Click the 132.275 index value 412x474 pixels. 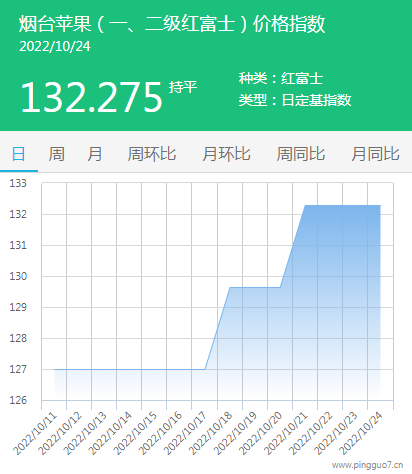(91, 97)
